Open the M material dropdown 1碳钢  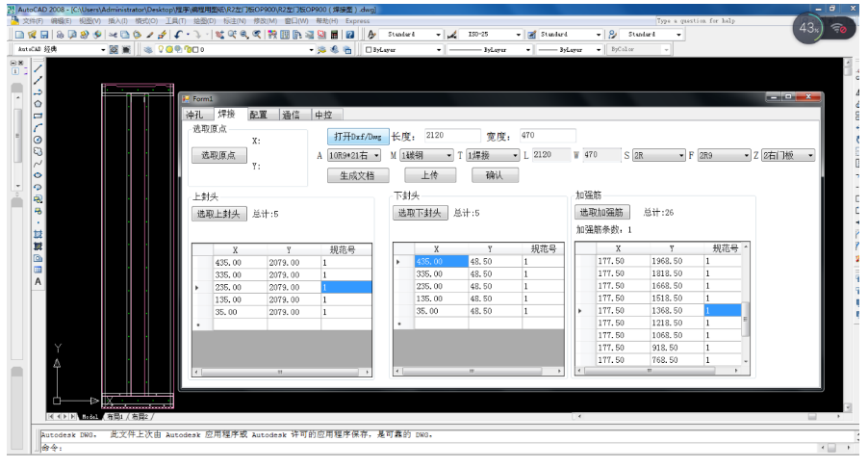pyautogui.click(x=426, y=155)
